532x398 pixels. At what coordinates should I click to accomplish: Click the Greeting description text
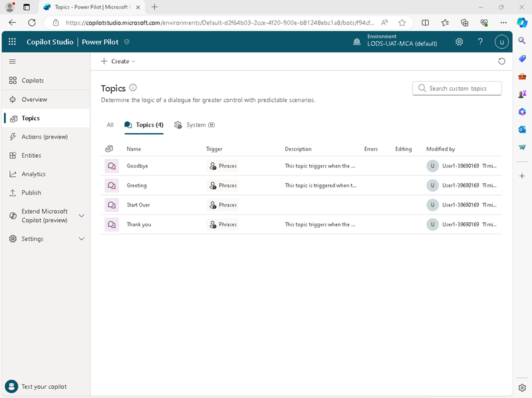tap(321, 186)
